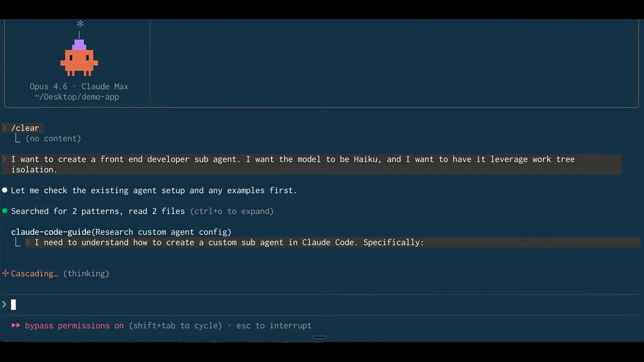Click the 'Cascading…' status text
This screenshot has width=644, height=362.
pyautogui.click(x=34, y=274)
